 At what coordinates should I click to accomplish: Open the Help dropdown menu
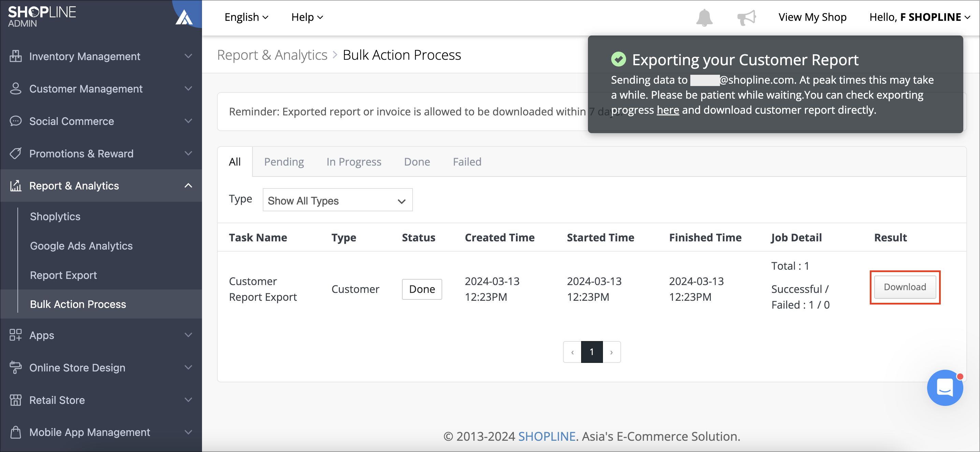[307, 17]
